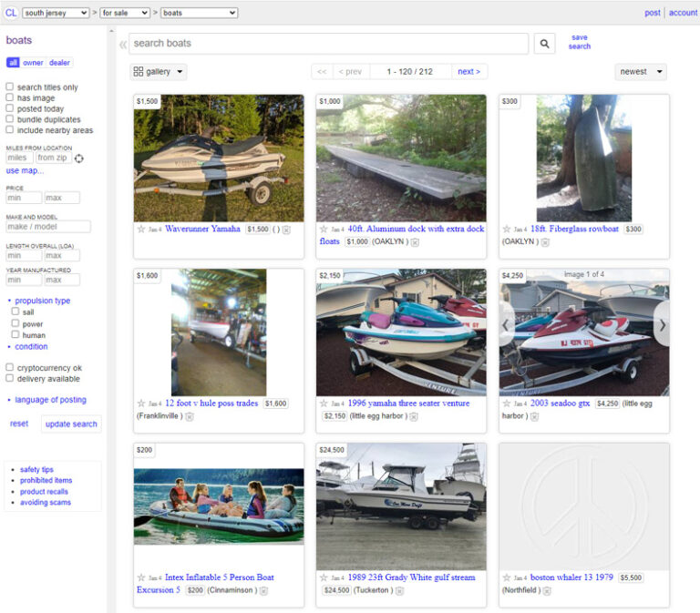This screenshot has width=700, height=613.
Task: Expand the condition filter section
Action: point(31,347)
